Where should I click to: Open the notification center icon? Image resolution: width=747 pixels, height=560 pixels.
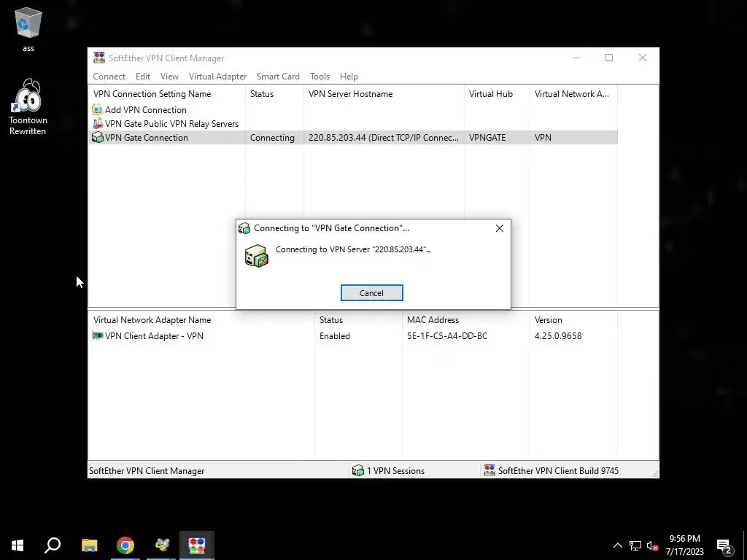click(724, 545)
